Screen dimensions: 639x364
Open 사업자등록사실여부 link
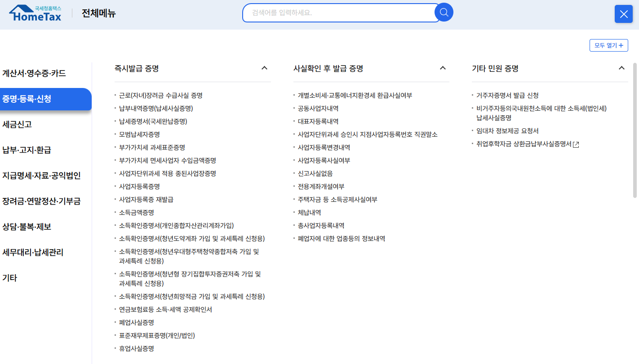(x=324, y=161)
